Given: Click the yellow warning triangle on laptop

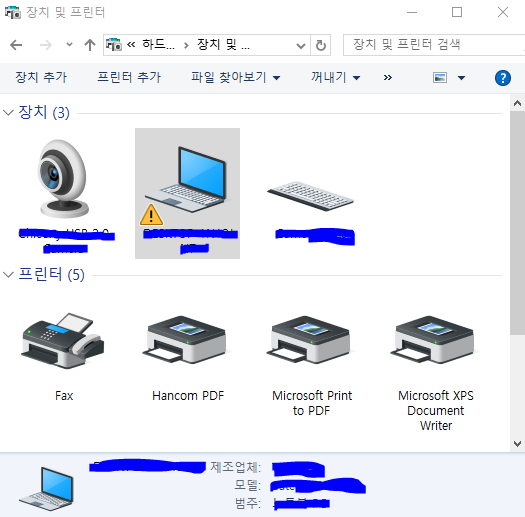Looking at the screenshot, I should click(x=151, y=215).
